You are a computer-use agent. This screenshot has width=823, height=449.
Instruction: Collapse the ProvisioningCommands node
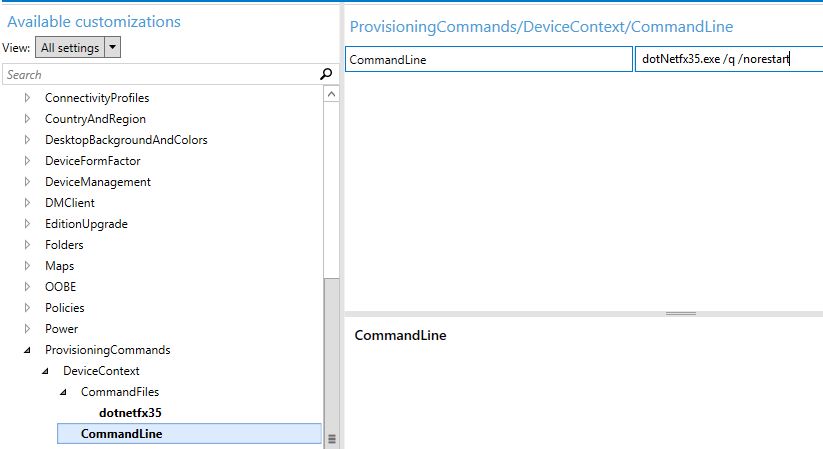tap(27, 350)
